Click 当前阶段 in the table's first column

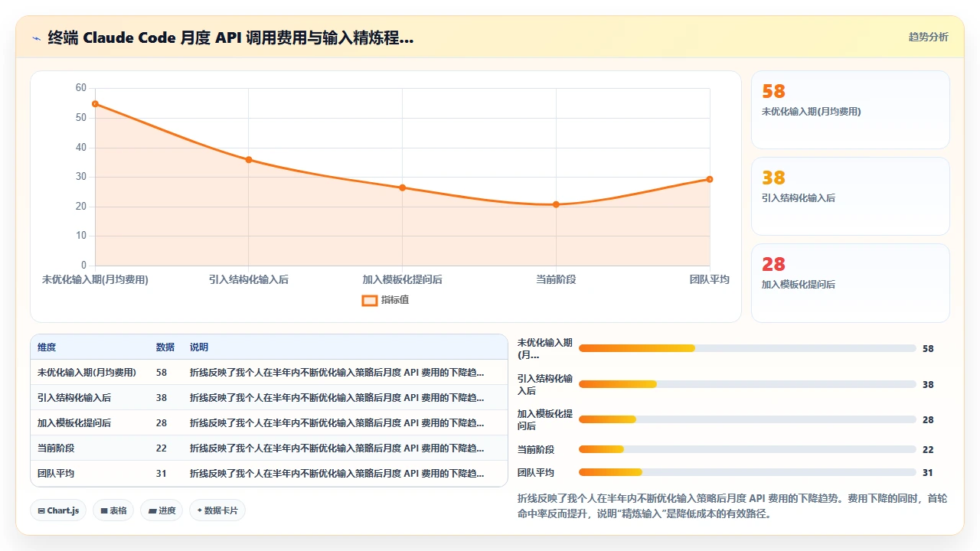[x=56, y=448]
